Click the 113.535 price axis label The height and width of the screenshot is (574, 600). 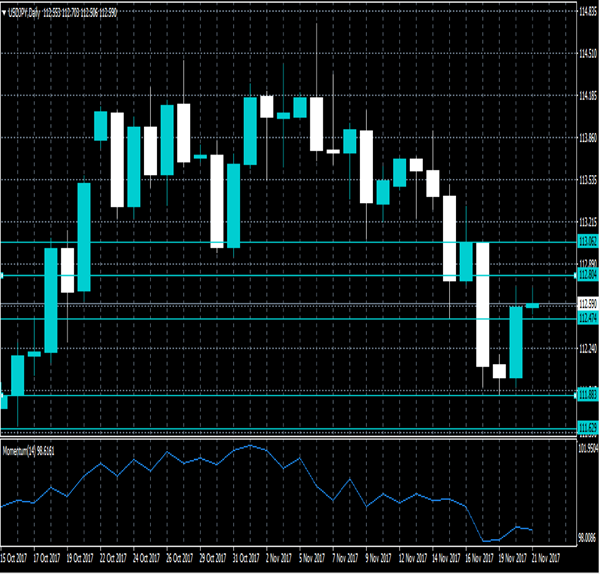[x=588, y=180]
